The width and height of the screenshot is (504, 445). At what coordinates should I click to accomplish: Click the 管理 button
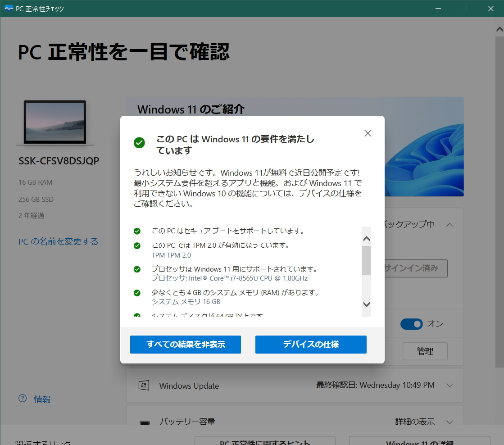(425, 351)
